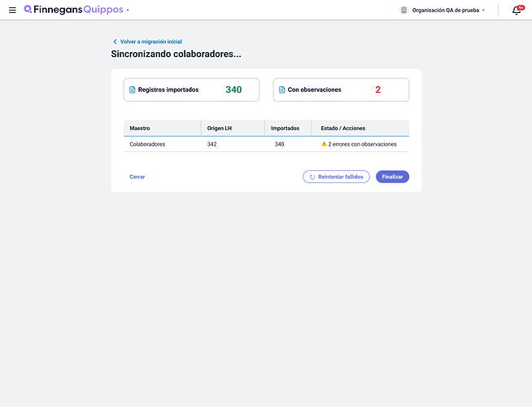Click the Cerrar link

click(137, 177)
